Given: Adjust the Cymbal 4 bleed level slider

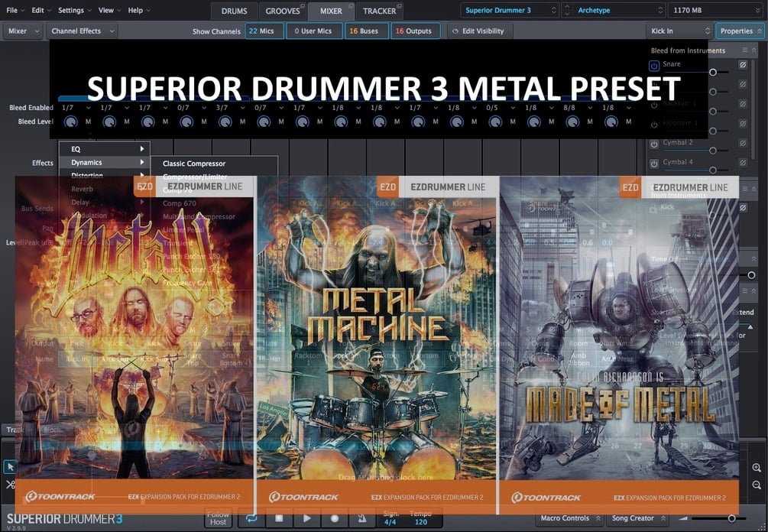Looking at the screenshot, I should coord(713,170).
